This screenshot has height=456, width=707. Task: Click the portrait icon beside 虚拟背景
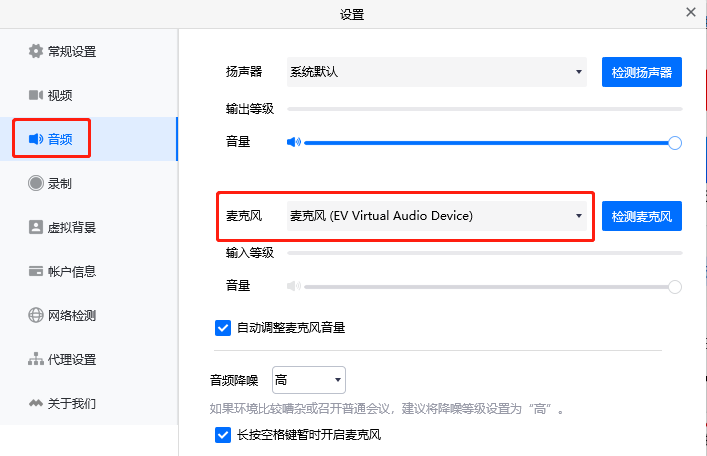[36, 227]
